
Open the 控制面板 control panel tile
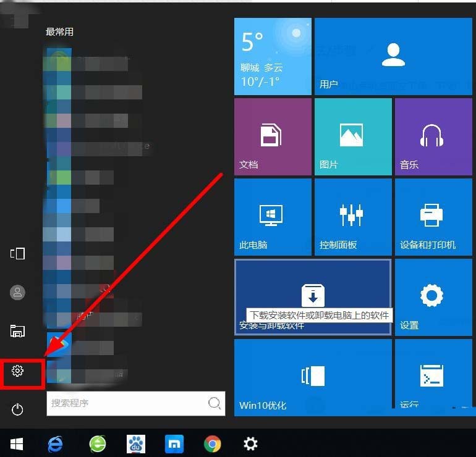[353, 217]
